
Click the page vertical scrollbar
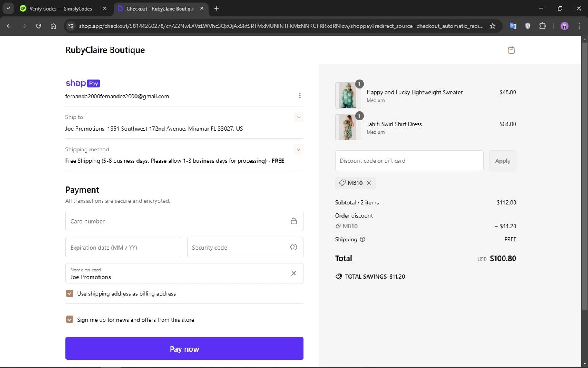point(584,176)
